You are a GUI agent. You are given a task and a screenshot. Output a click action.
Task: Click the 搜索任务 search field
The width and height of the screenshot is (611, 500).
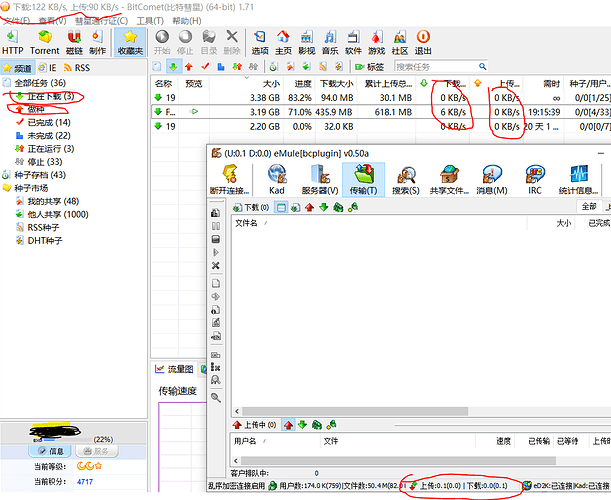click(x=436, y=67)
